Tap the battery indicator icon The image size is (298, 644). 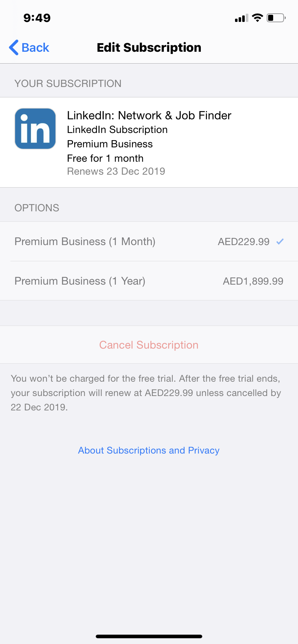point(276,18)
